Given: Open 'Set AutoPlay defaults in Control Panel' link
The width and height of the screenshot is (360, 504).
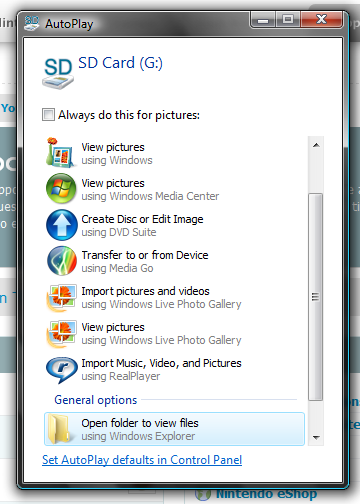Looking at the screenshot, I should click(142, 460).
